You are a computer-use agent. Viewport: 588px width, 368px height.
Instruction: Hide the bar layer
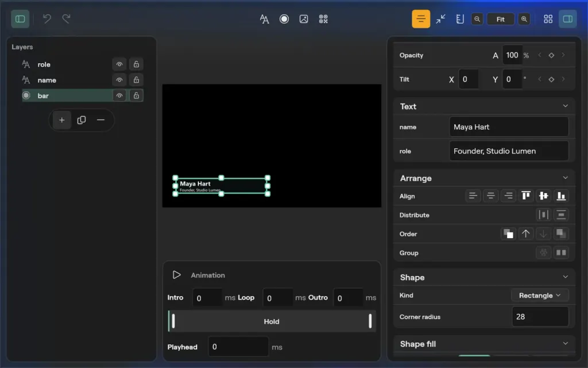click(119, 95)
